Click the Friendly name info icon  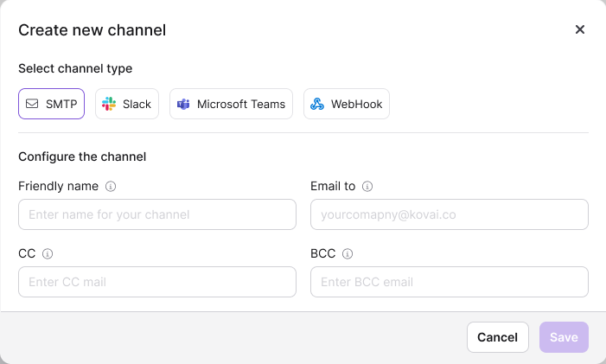(111, 186)
